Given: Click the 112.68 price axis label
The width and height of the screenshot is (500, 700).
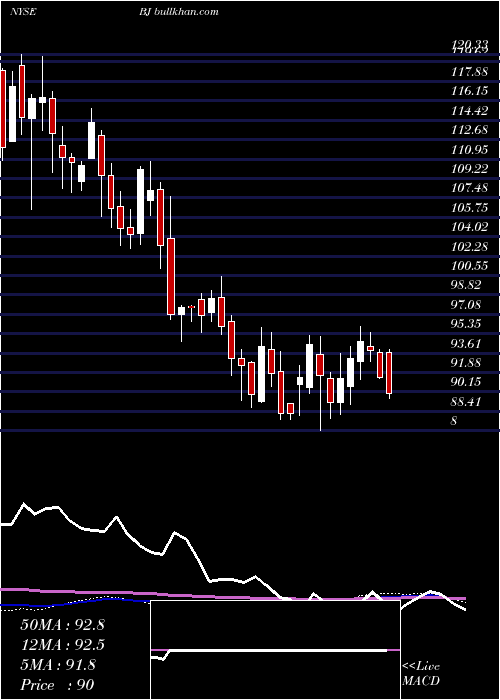Looking at the screenshot, I should 469,130.
